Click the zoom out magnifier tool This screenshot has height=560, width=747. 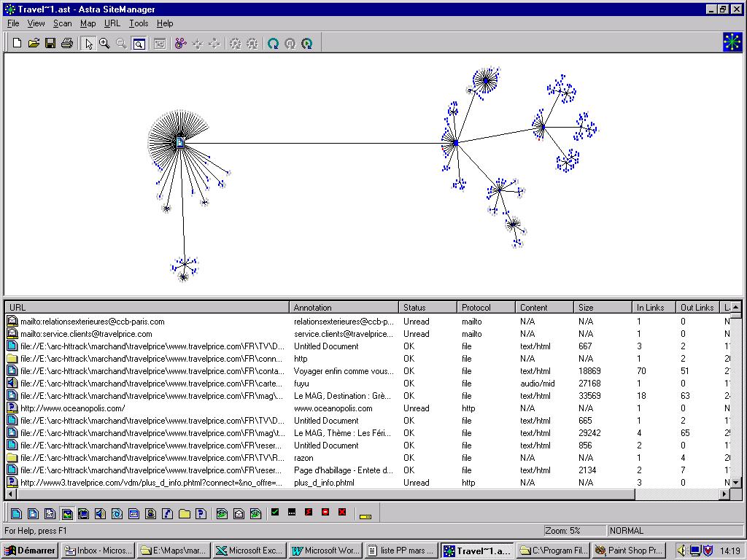(122, 43)
